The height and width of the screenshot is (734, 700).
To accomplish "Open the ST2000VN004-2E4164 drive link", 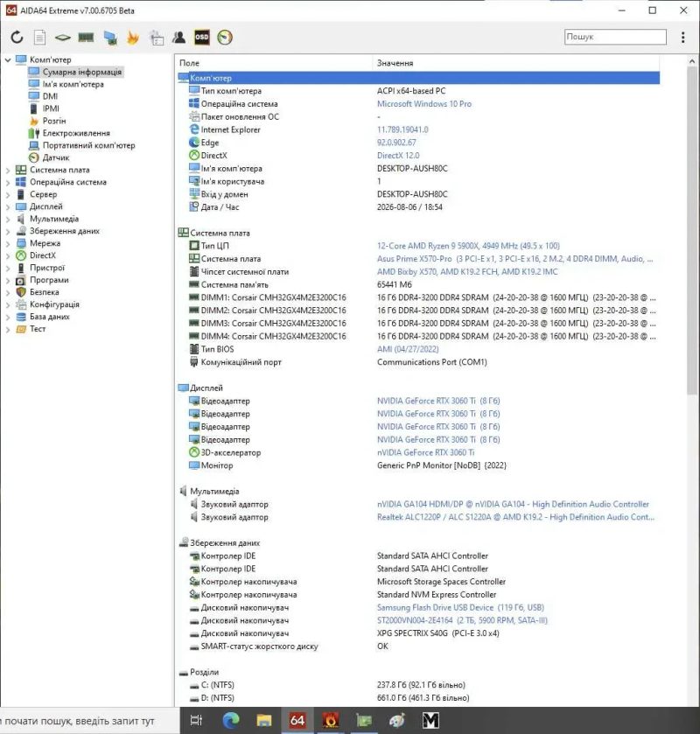I will coord(462,621).
